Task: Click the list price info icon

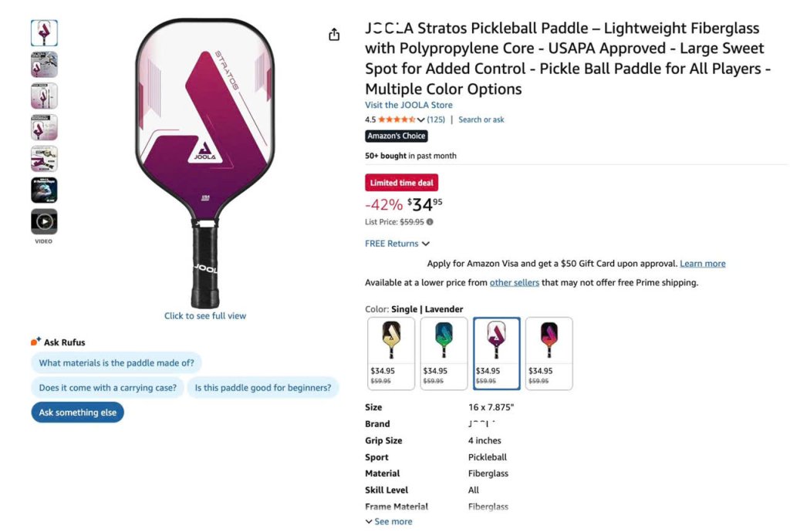Action: 430,222
